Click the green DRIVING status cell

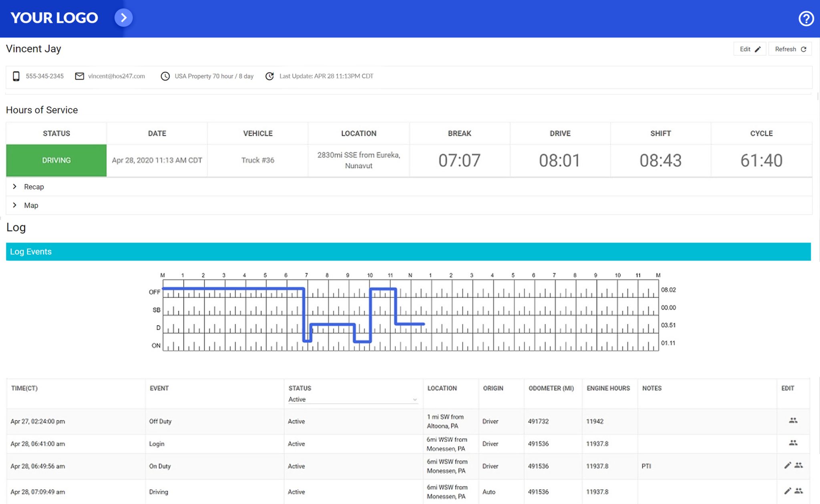coord(56,160)
